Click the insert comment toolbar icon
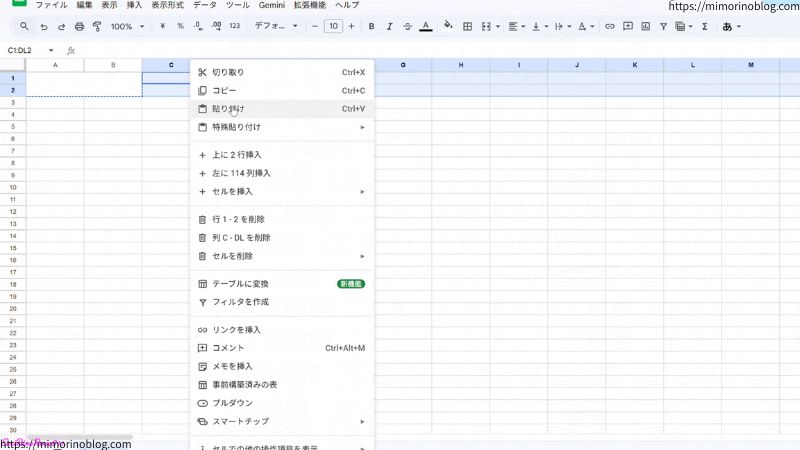The width and height of the screenshot is (800, 450). click(x=628, y=27)
